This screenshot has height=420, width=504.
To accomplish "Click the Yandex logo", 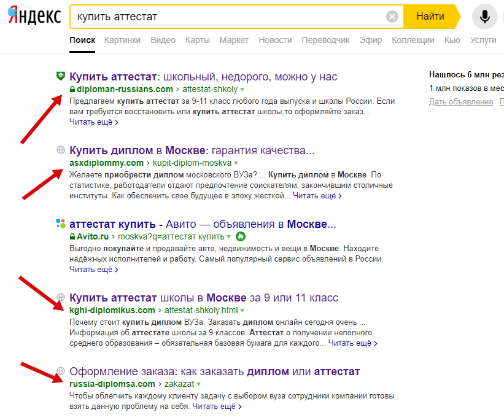I will (x=34, y=17).
